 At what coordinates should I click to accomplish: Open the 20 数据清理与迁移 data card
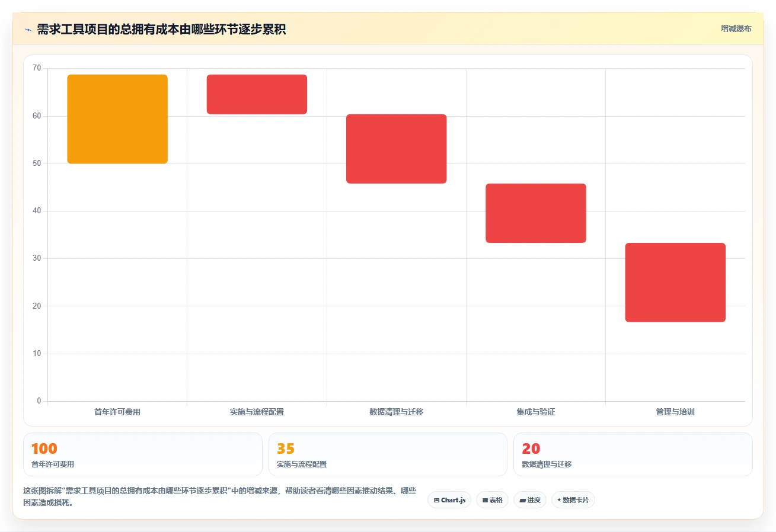point(633,454)
